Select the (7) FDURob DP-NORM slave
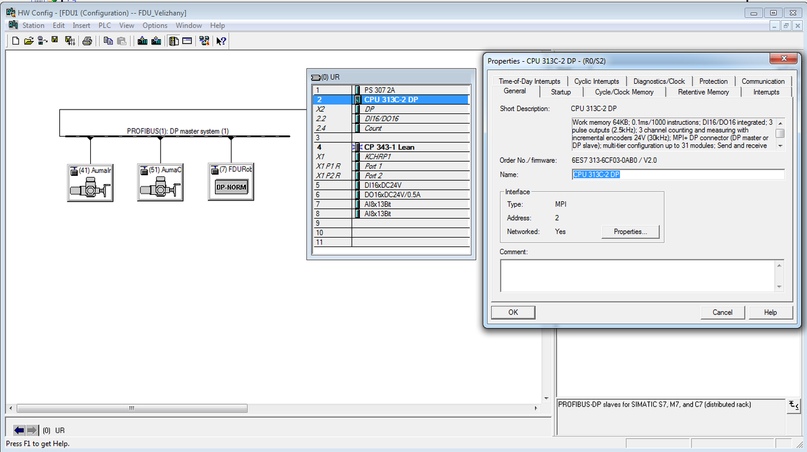This screenshot has height=452, width=807. [231, 182]
